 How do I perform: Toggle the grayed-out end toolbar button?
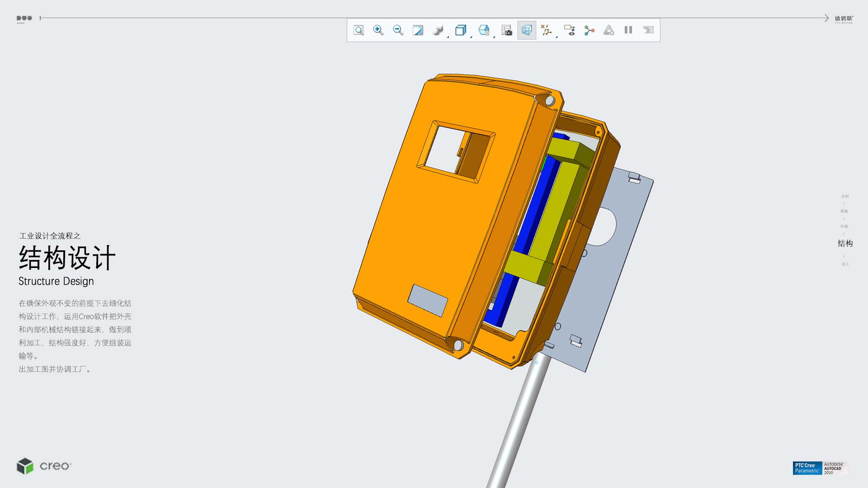pyautogui.click(x=648, y=30)
